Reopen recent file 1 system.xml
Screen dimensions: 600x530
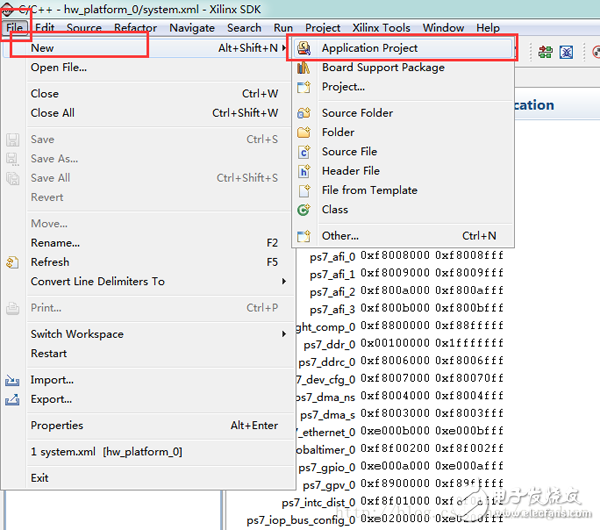[x=106, y=452]
